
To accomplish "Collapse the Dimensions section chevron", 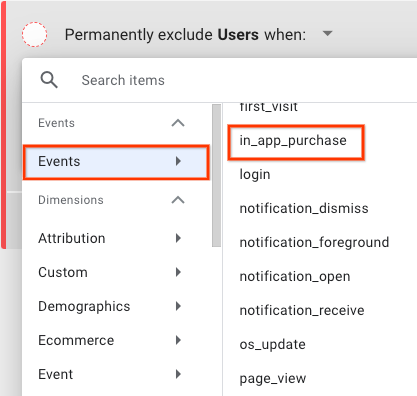I will (x=178, y=200).
